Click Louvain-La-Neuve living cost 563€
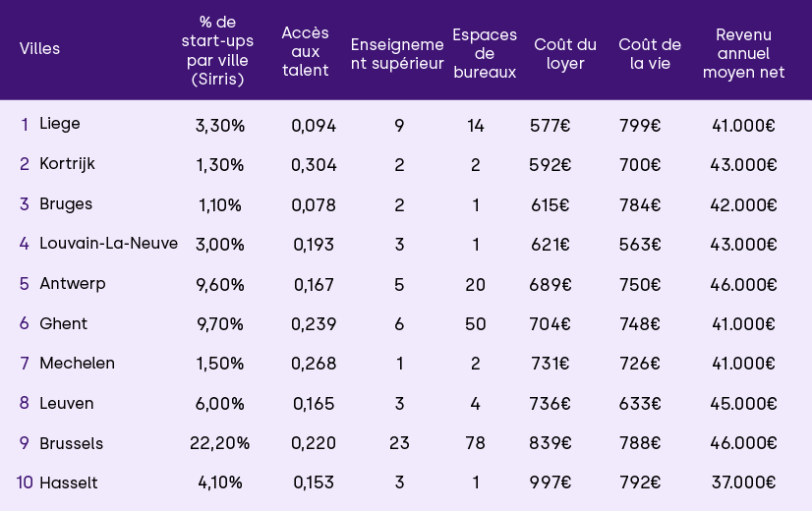 coord(640,244)
